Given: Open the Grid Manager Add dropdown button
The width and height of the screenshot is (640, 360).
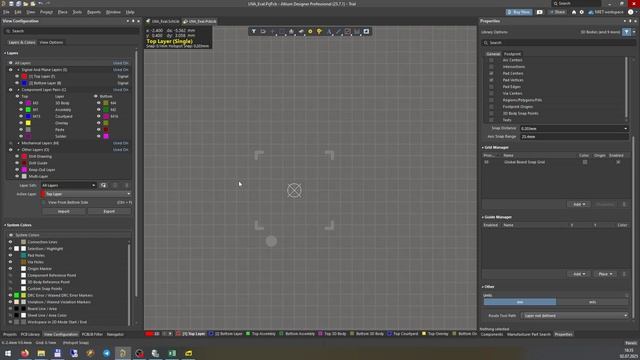Looking at the screenshot, I should (579, 204).
